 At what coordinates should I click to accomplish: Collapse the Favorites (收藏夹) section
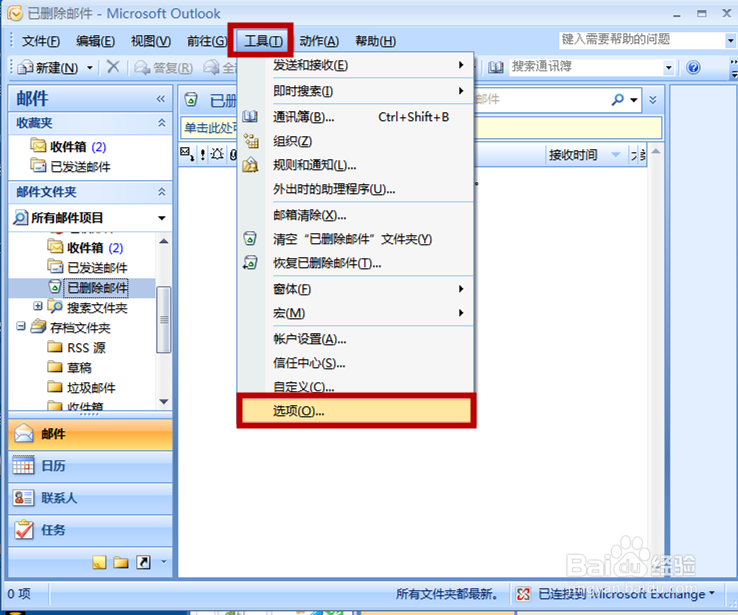point(161,123)
